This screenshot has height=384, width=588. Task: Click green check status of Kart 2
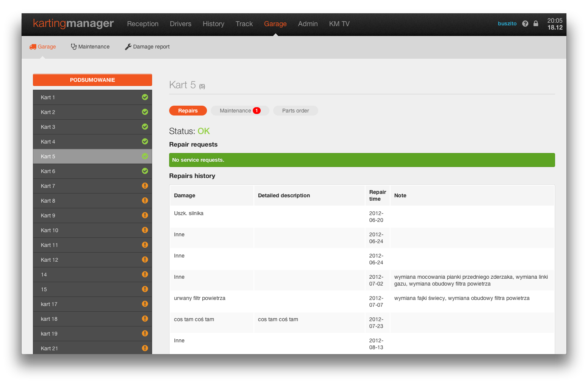145,112
